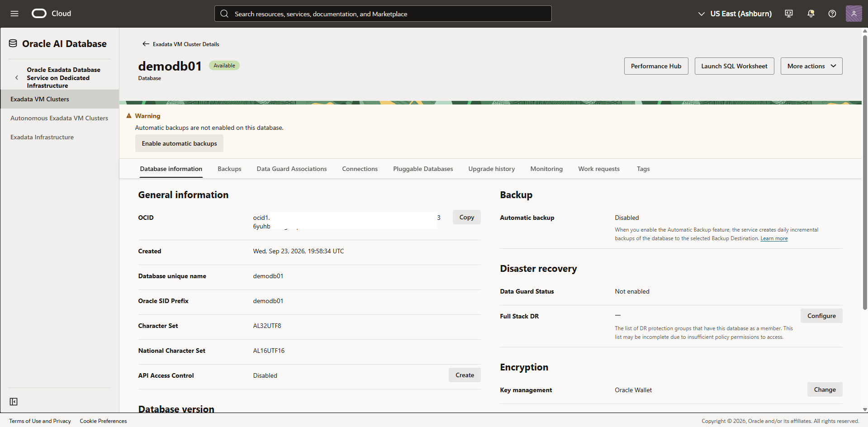Open Autonomous Exadata VM Clusters

tap(59, 118)
